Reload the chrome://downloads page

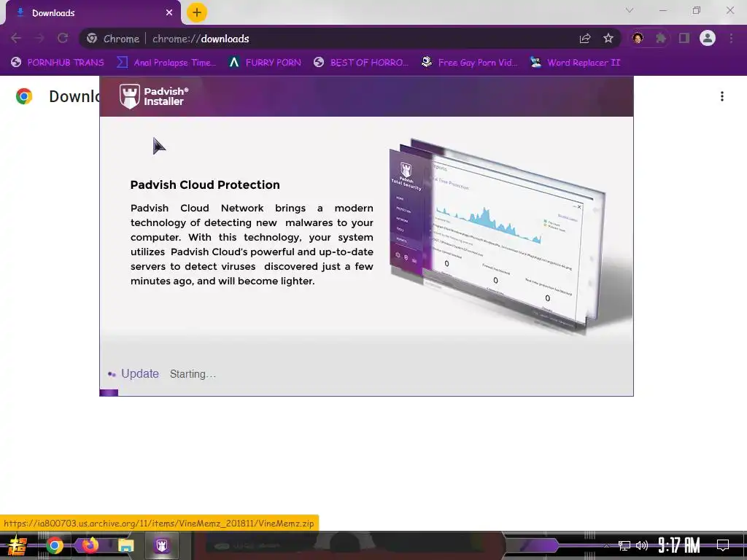tap(63, 39)
